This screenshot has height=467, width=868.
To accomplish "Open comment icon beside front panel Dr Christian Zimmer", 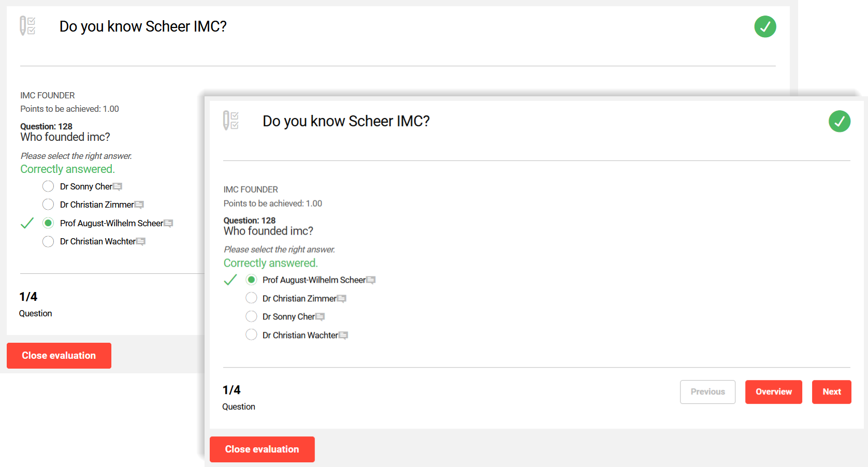I will tap(341, 299).
